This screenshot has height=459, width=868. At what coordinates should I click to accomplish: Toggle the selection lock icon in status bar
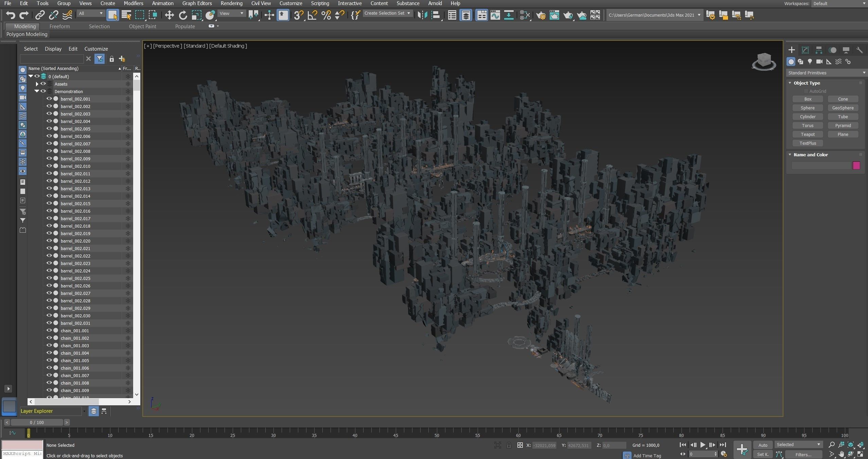point(509,445)
